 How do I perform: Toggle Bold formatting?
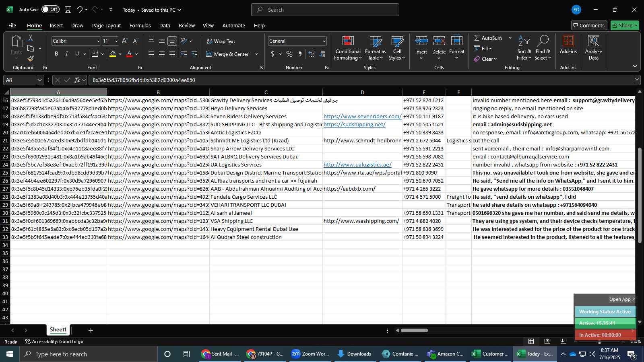tap(56, 54)
